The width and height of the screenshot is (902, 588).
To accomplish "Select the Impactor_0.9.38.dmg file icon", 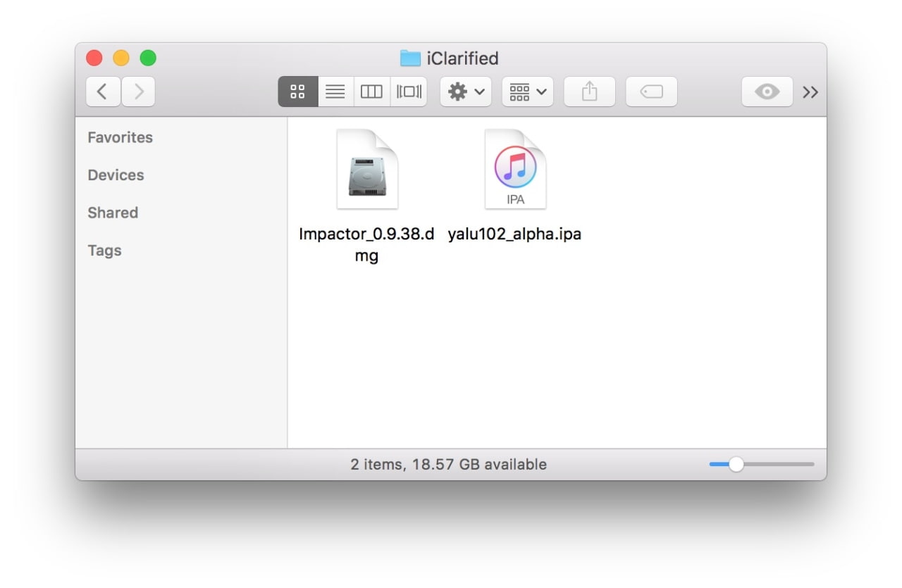I will [367, 170].
